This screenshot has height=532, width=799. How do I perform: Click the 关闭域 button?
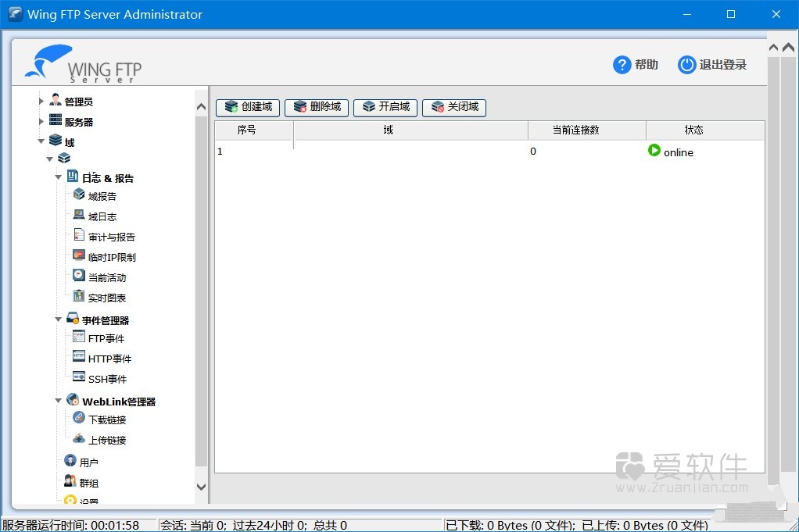point(454,108)
